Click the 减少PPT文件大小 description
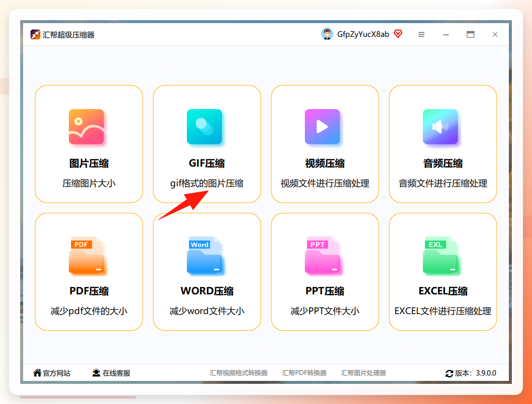Screen dimensions: 532x404 point(325,311)
